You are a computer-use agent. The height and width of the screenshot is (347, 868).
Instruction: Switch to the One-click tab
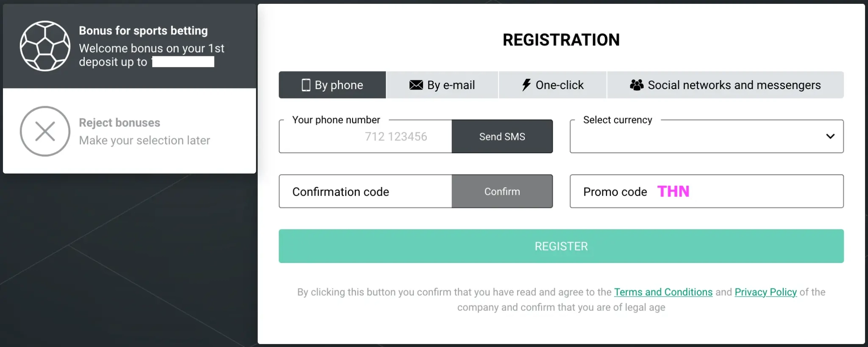pos(553,85)
